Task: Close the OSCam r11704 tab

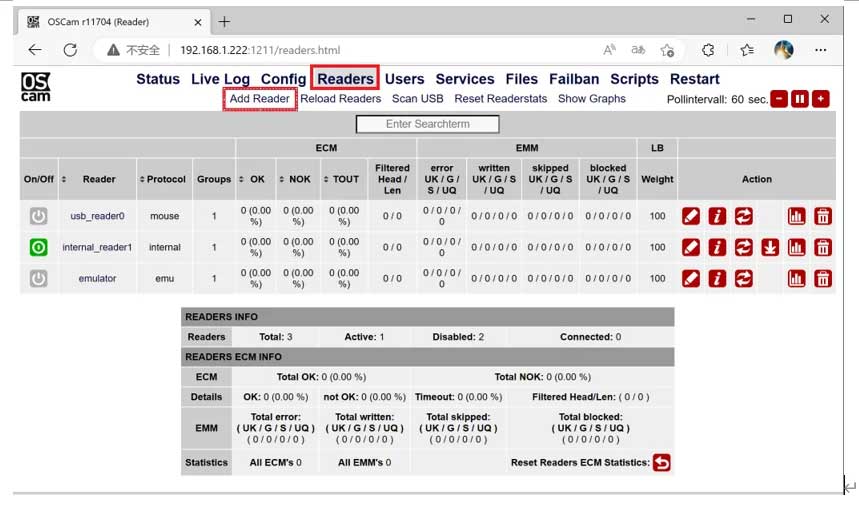Action: (x=198, y=22)
